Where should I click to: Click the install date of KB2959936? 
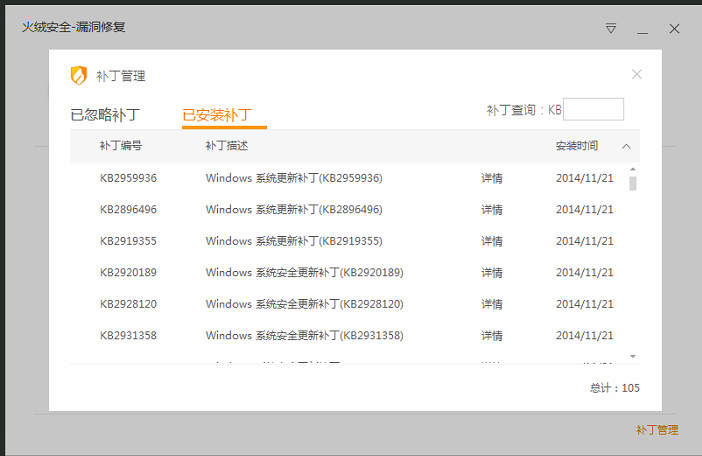585,178
